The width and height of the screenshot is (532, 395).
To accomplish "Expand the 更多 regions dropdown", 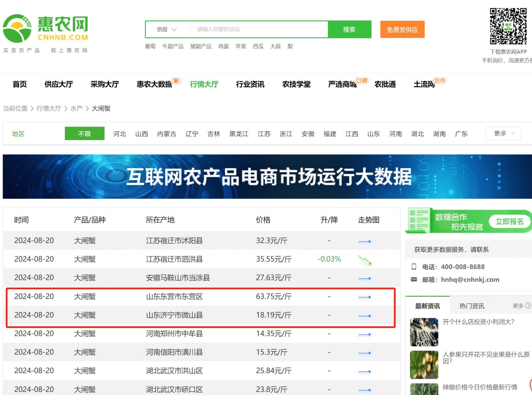I will tap(503, 133).
